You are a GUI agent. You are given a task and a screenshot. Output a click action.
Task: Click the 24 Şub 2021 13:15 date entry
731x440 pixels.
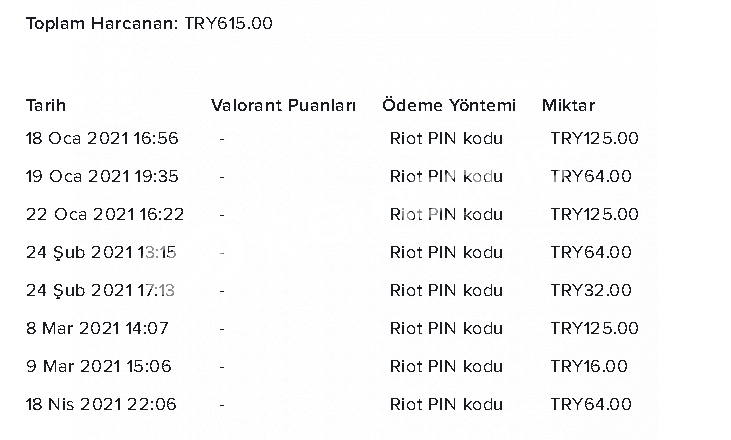coord(101,253)
